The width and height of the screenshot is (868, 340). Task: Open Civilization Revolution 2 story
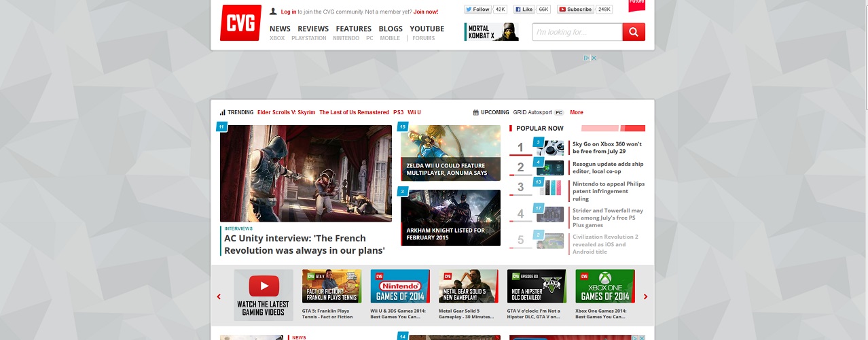pos(605,244)
